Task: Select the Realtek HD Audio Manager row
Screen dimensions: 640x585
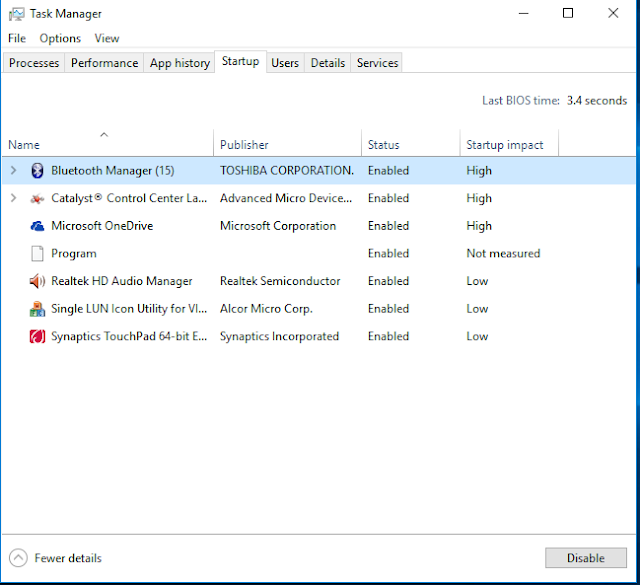Action: 319,281
